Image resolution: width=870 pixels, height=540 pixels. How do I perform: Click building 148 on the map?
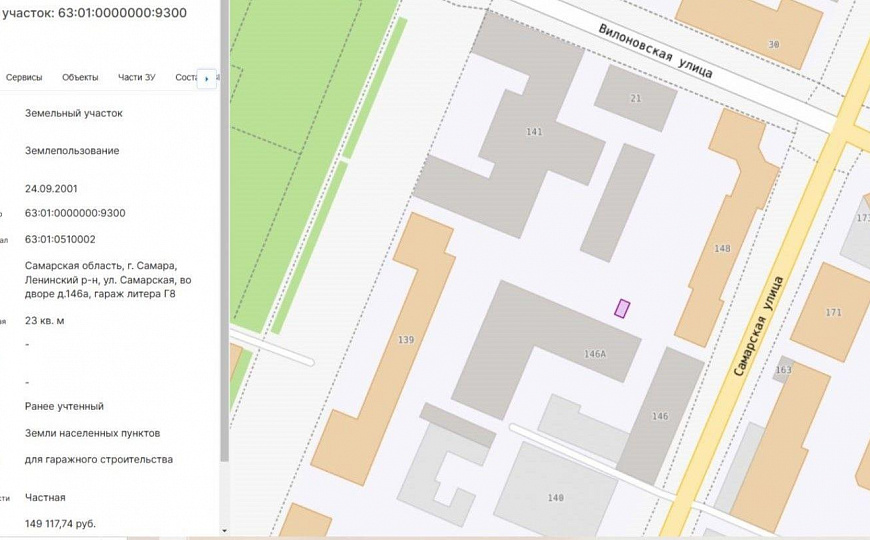[x=722, y=248]
